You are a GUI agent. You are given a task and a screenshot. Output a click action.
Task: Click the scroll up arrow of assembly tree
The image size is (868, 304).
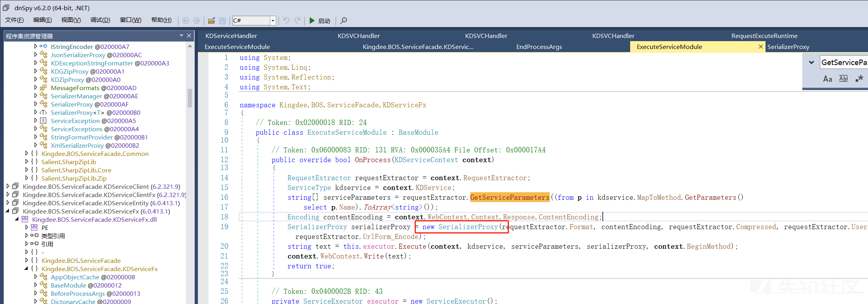[190, 46]
